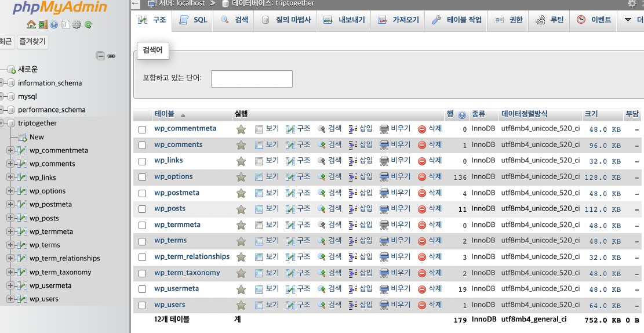Open the 내보내기 export tab
644x333 pixels.
pyautogui.click(x=344, y=20)
